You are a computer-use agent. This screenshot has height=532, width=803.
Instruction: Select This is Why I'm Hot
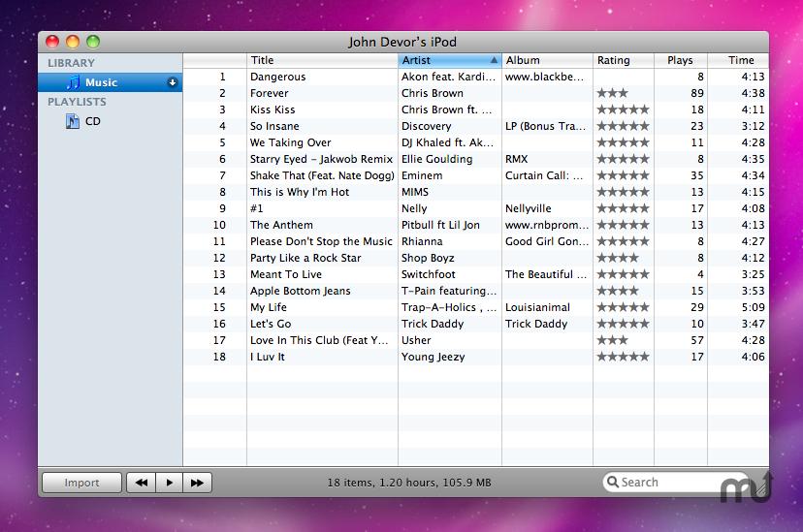(300, 192)
